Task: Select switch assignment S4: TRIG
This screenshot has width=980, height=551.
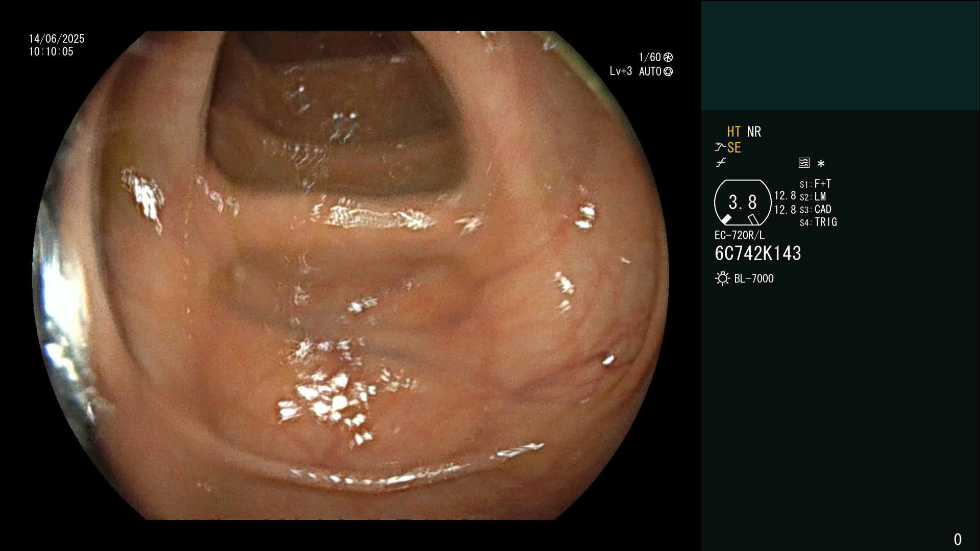Action: (818, 222)
